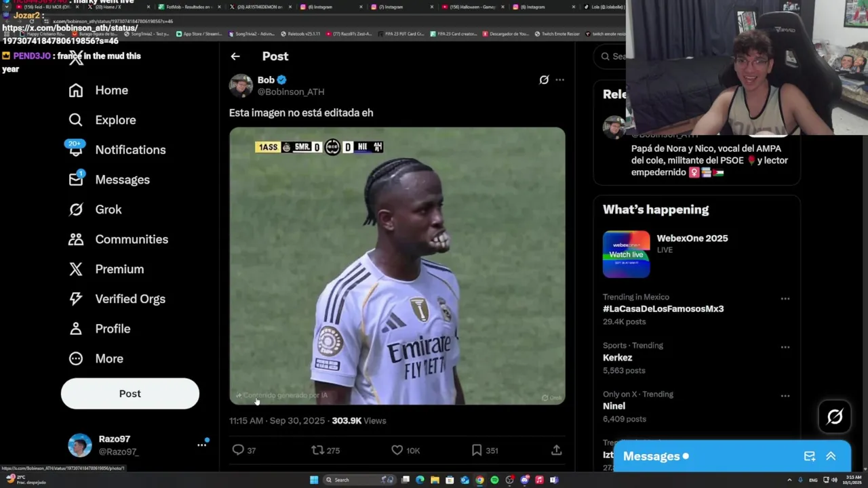
Task: Switch to the Home / X tab
Action: coord(118,7)
